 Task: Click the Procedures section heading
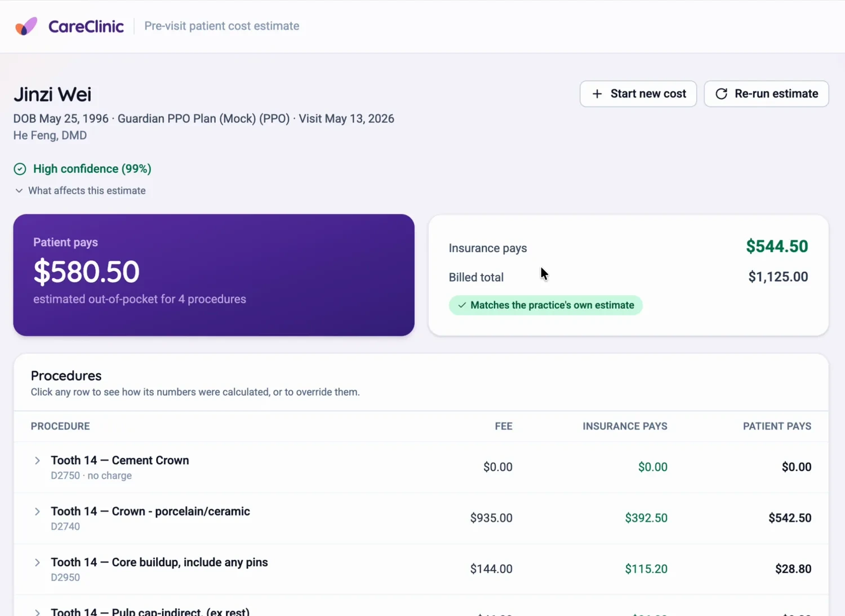(x=66, y=376)
